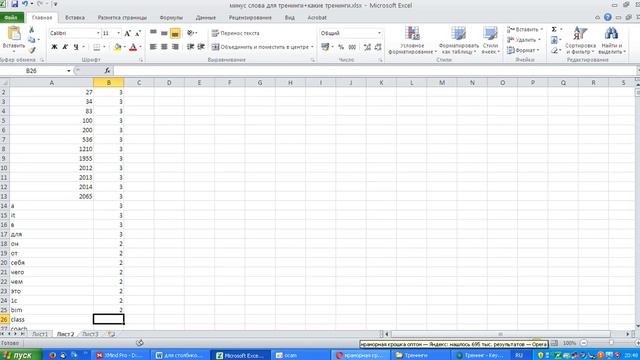Viewport: 640px width, 360px height.
Task: Toggle align text left
Action: point(153,47)
